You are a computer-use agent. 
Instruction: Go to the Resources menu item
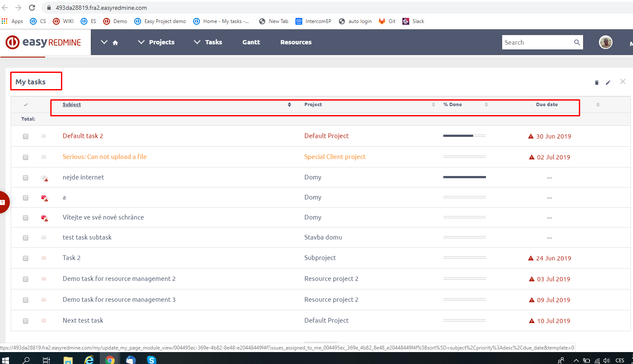[296, 42]
